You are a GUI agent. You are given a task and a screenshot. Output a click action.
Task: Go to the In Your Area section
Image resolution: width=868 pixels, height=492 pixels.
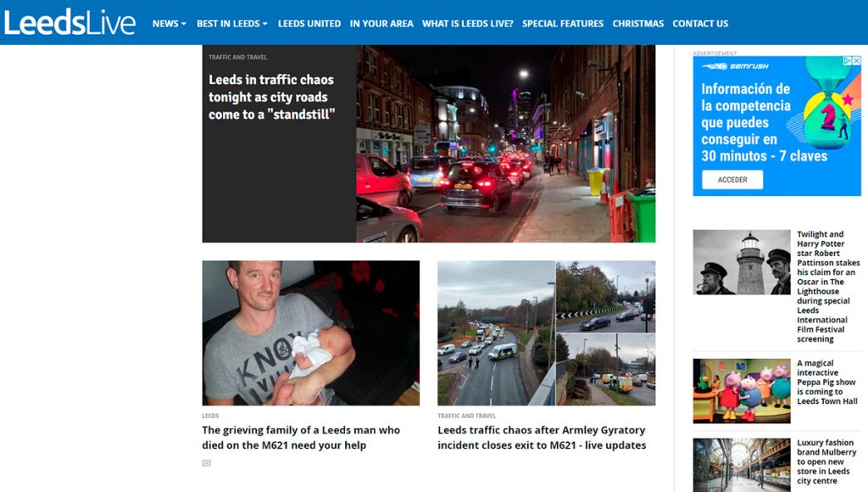[381, 24]
